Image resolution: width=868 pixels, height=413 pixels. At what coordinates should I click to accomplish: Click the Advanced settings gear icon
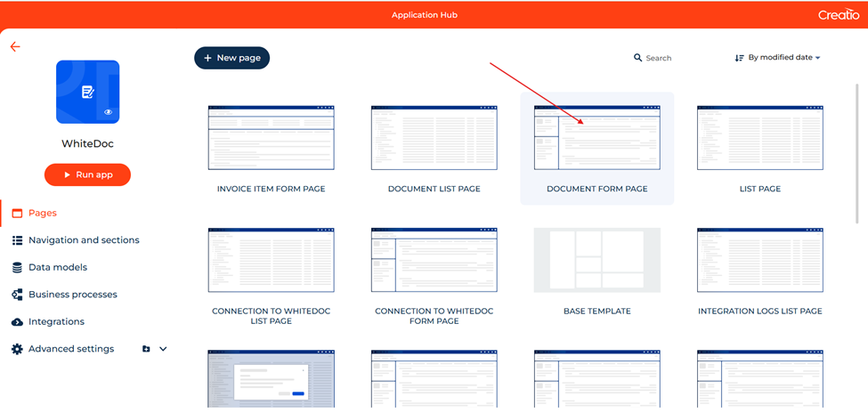(17, 349)
